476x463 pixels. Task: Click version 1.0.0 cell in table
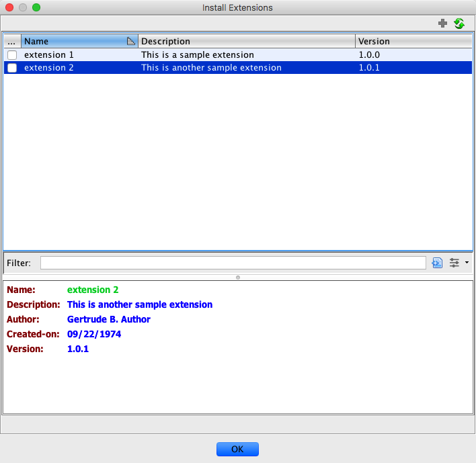click(x=369, y=55)
